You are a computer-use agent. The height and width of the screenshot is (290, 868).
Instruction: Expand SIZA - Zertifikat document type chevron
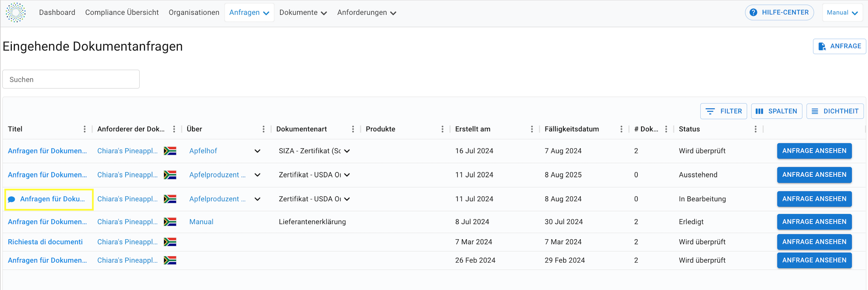[347, 151]
